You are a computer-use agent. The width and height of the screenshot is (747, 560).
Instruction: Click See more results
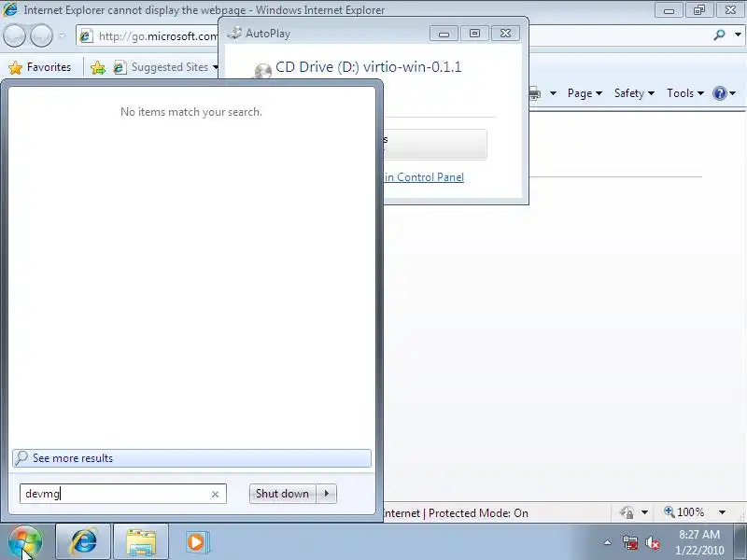[x=191, y=458]
